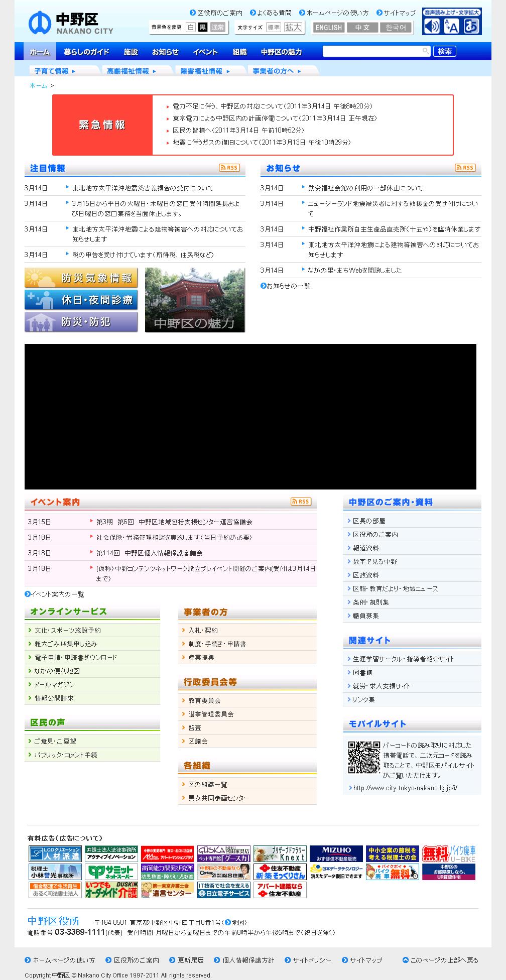This screenshot has height=980, width=506.
Task: Open the Knext ad banner
Action: click(280, 853)
